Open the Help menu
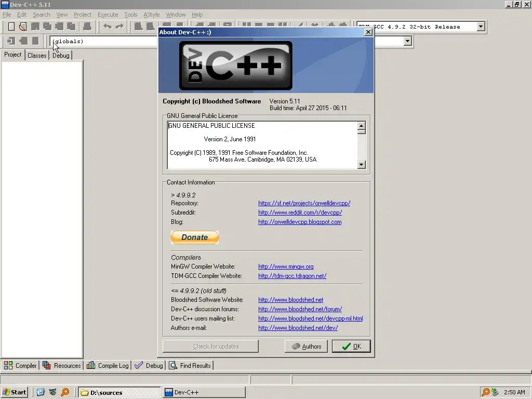 pos(197,15)
